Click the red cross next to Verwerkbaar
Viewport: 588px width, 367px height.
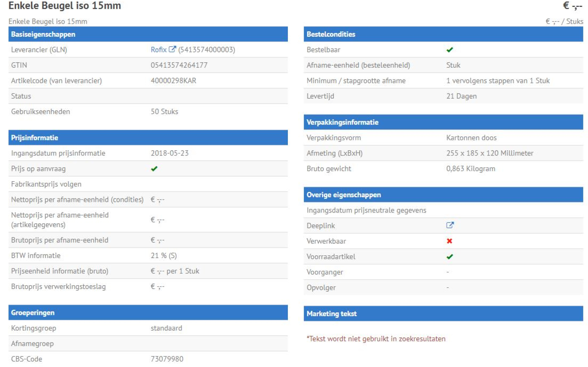[450, 241]
